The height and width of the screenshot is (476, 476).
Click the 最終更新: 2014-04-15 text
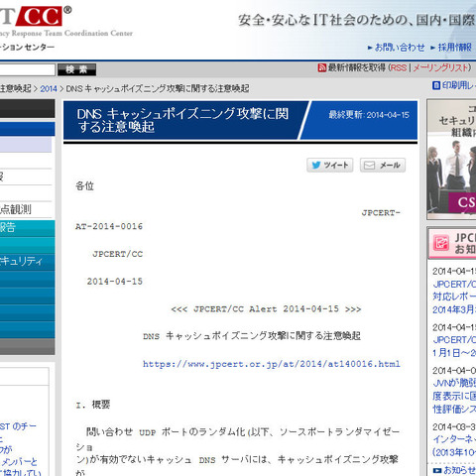369,115
